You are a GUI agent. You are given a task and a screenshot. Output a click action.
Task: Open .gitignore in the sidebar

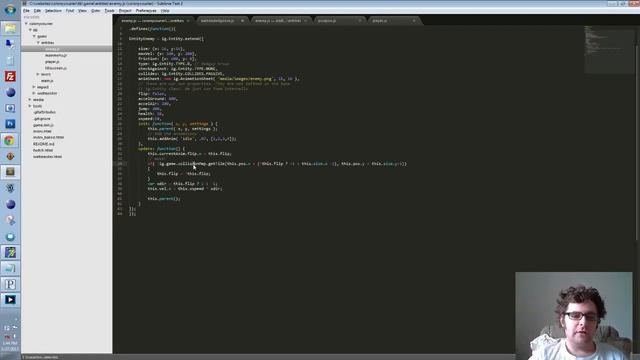[x=42, y=119]
